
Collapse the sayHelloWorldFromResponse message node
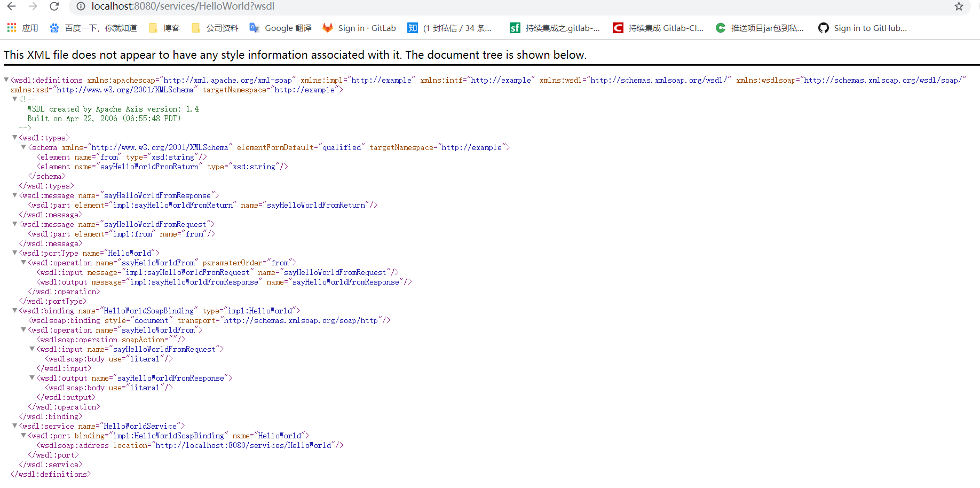15,195
